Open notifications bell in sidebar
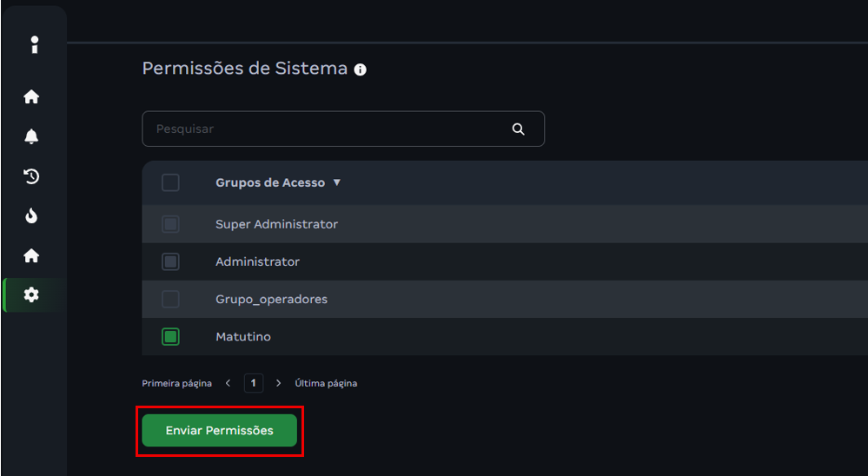 (32, 136)
